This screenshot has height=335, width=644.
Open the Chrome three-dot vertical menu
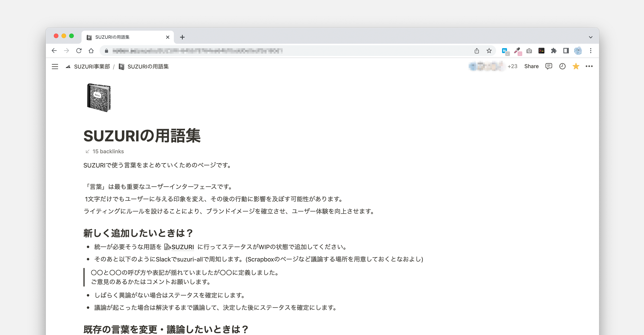pos(591,51)
